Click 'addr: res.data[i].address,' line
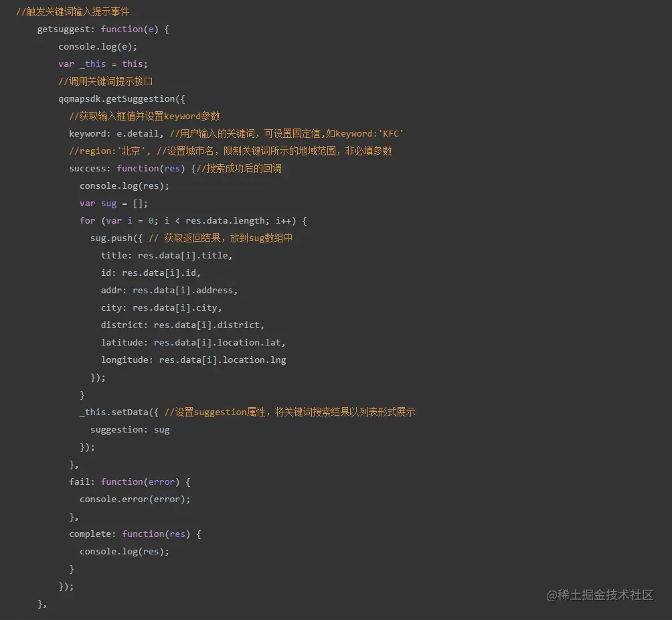This screenshot has height=620, width=672. [x=169, y=291]
